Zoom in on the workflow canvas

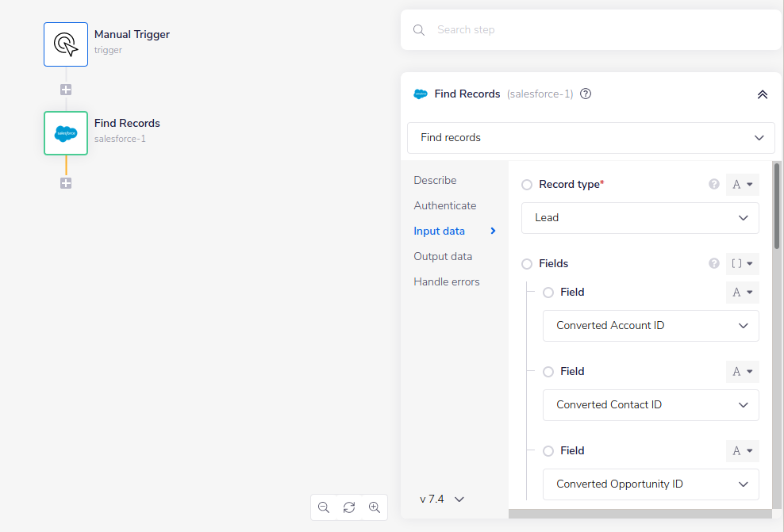(x=374, y=507)
